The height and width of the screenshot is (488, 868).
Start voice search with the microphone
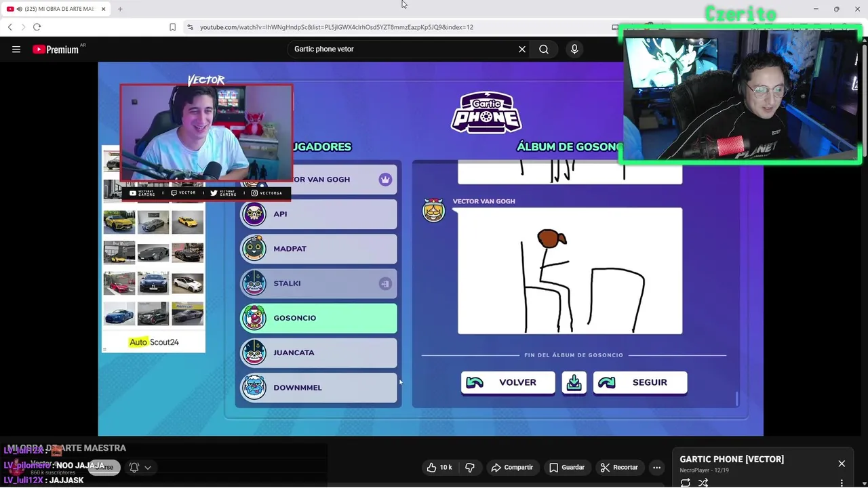[574, 49]
